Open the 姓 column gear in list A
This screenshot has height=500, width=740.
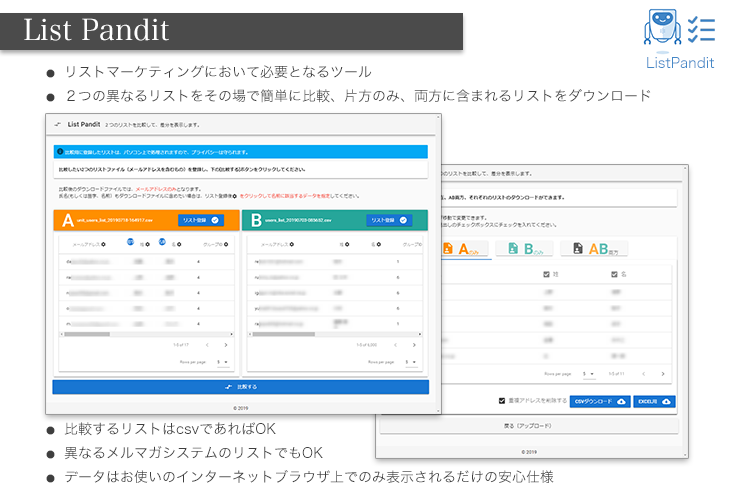[148, 245]
